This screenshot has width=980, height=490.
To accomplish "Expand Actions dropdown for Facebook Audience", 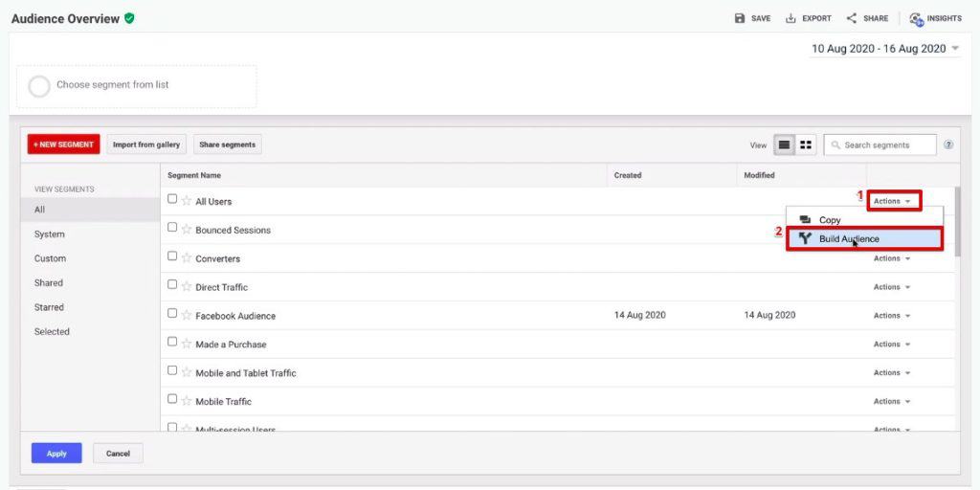I will point(891,316).
